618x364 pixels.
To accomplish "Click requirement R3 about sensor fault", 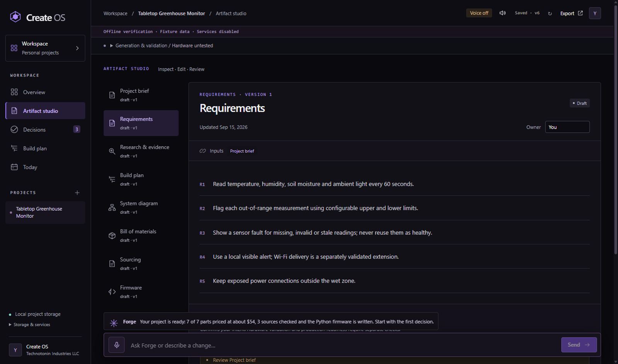I will [x=394, y=232].
